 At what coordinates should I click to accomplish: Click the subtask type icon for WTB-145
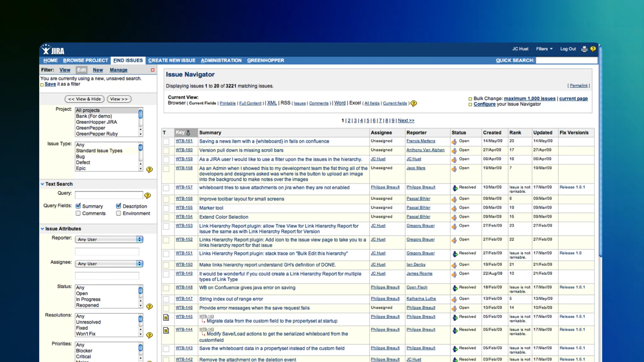pos(166,318)
